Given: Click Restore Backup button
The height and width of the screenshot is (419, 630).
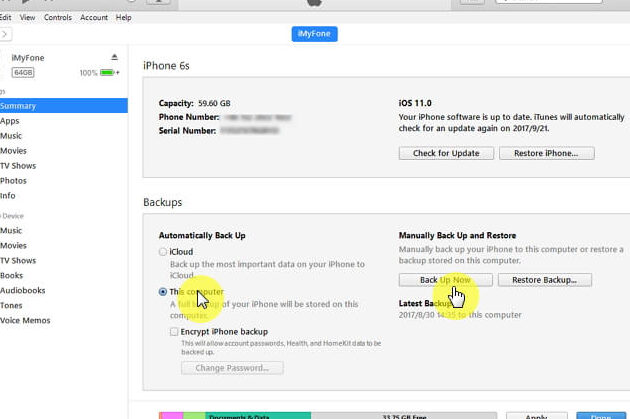Looking at the screenshot, I should [545, 280].
